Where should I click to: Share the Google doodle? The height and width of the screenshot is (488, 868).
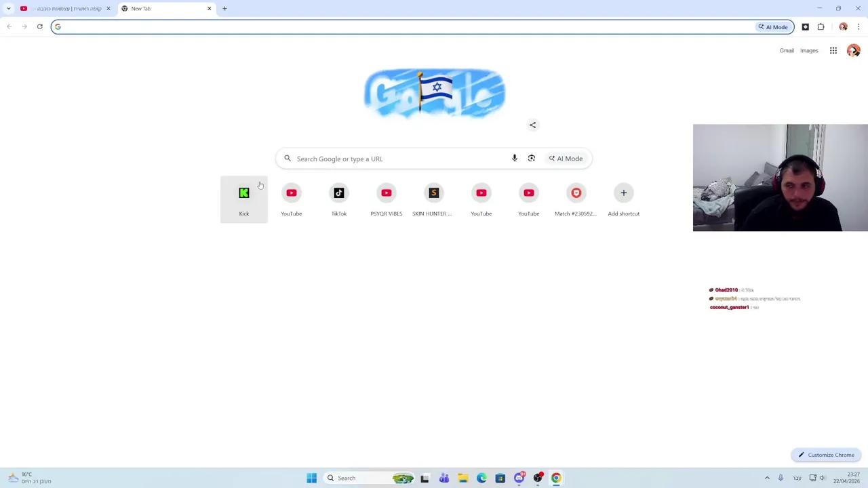[x=533, y=125]
